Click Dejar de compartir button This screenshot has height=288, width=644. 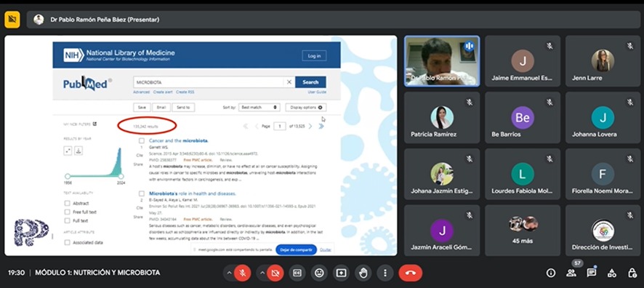click(x=296, y=249)
